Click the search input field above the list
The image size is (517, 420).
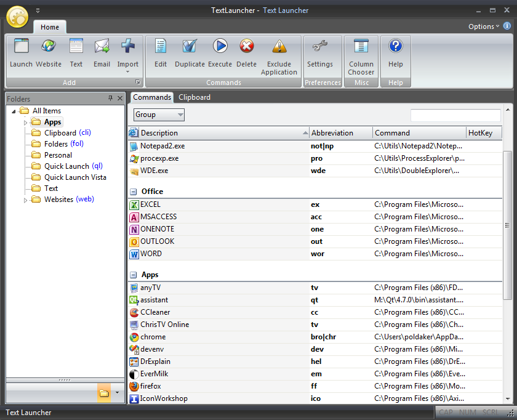tap(455, 115)
